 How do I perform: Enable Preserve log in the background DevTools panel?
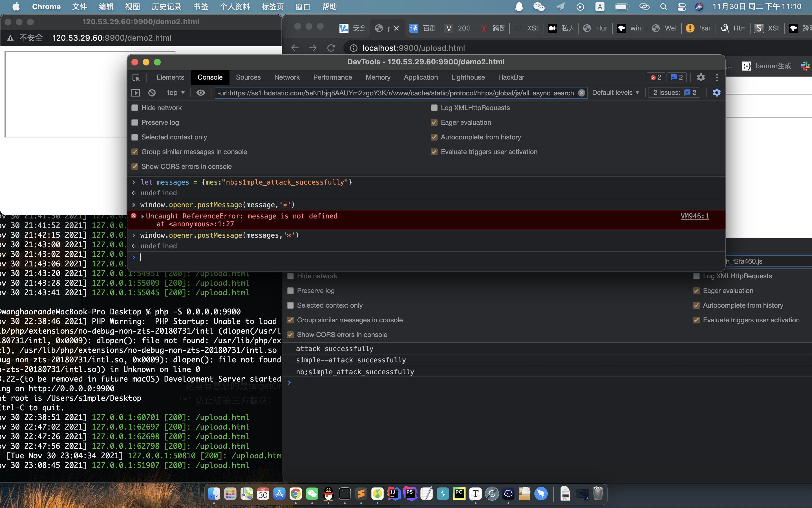pos(291,291)
